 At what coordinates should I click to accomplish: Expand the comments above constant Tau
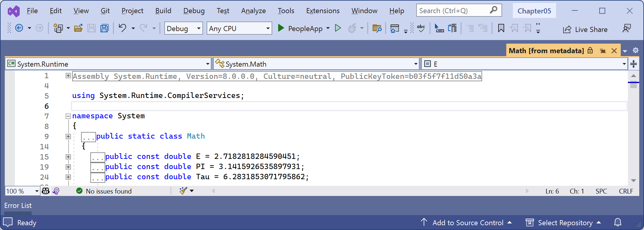[x=68, y=177]
